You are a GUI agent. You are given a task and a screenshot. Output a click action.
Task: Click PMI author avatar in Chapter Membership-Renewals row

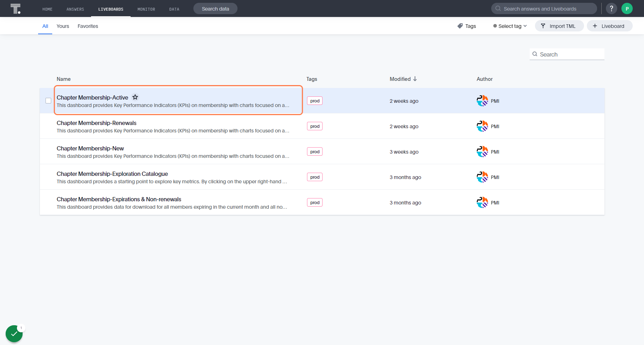tap(482, 126)
